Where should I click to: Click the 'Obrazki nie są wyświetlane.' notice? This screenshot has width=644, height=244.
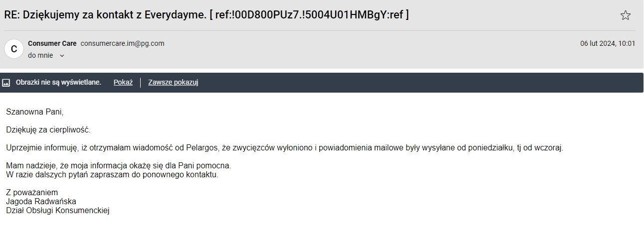tap(58, 83)
